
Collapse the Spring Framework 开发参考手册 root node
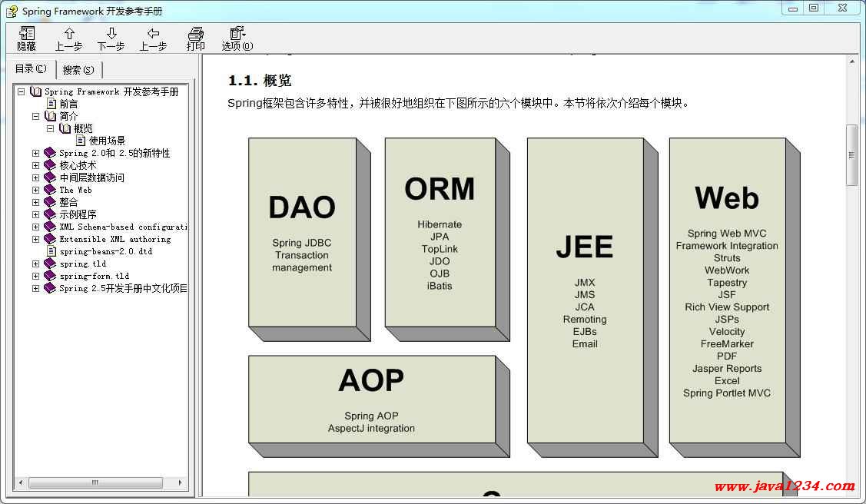point(21,91)
